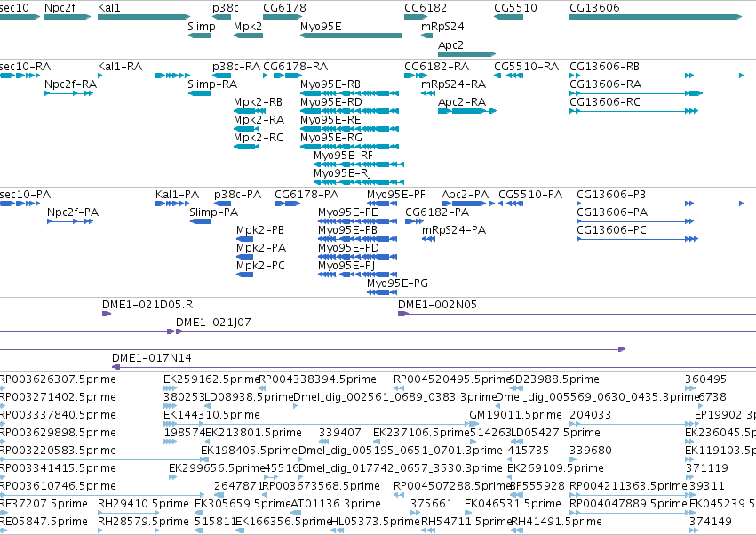Select the CG13606-PB protein label

(x=611, y=195)
